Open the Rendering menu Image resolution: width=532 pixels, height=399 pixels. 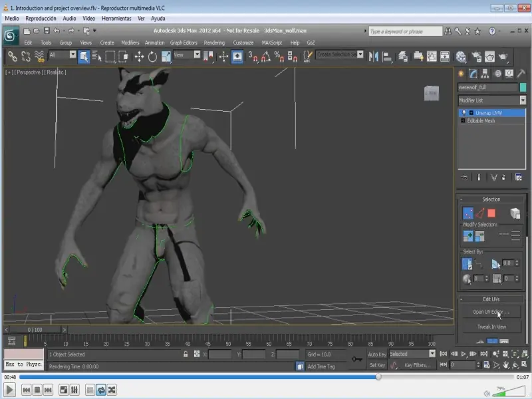[x=214, y=43]
